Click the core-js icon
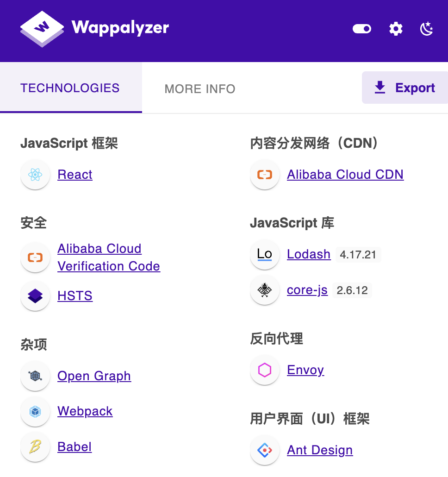The image size is (448, 477). pos(265,290)
